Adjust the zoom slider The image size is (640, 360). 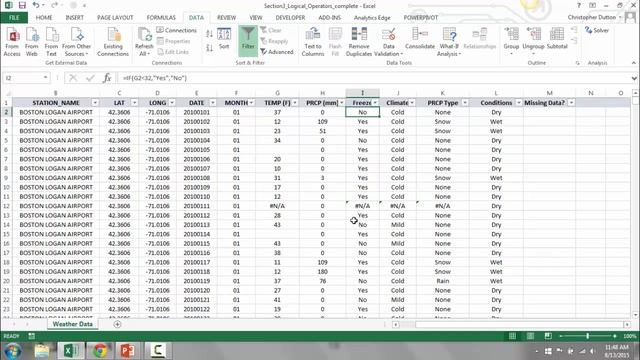click(x=587, y=336)
